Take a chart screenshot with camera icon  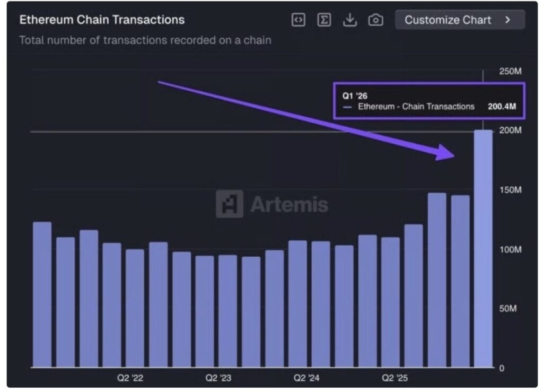coord(375,20)
